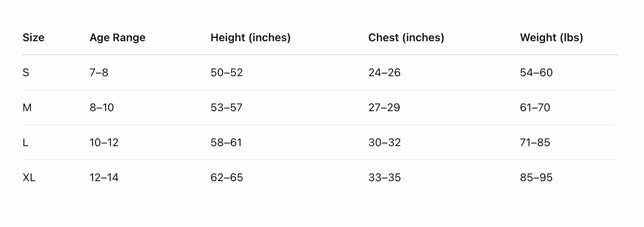Screen dimensions: 644x227
Task: Click the Height (inches) column header
Action: tap(250, 38)
